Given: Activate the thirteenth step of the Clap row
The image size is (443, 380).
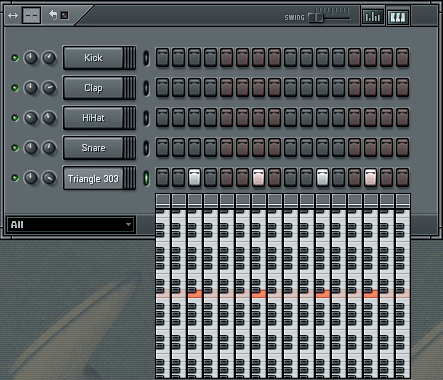Looking at the screenshot, I should (354, 88).
